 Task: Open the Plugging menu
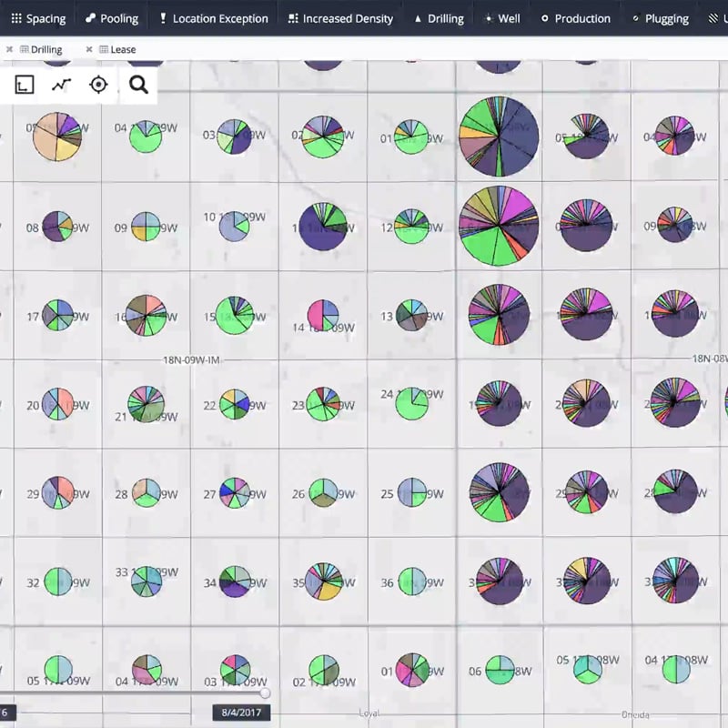click(x=659, y=18)
